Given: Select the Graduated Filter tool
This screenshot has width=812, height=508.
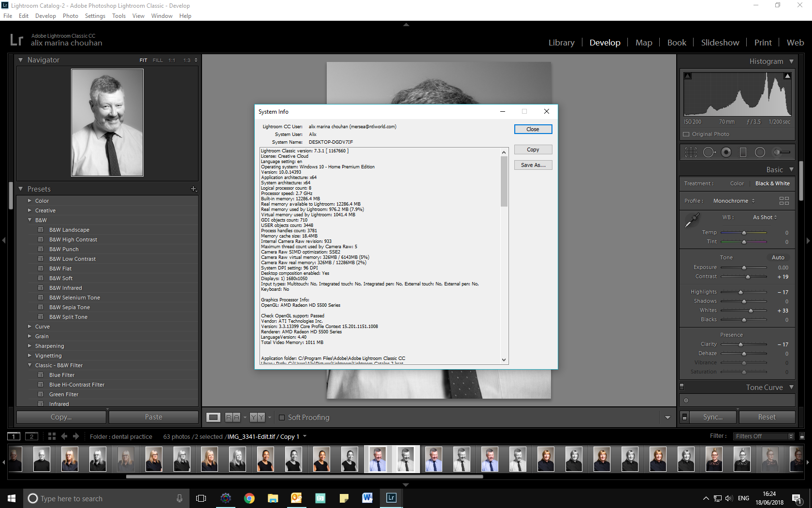Looking at the screenshot, I should point(743,152).
